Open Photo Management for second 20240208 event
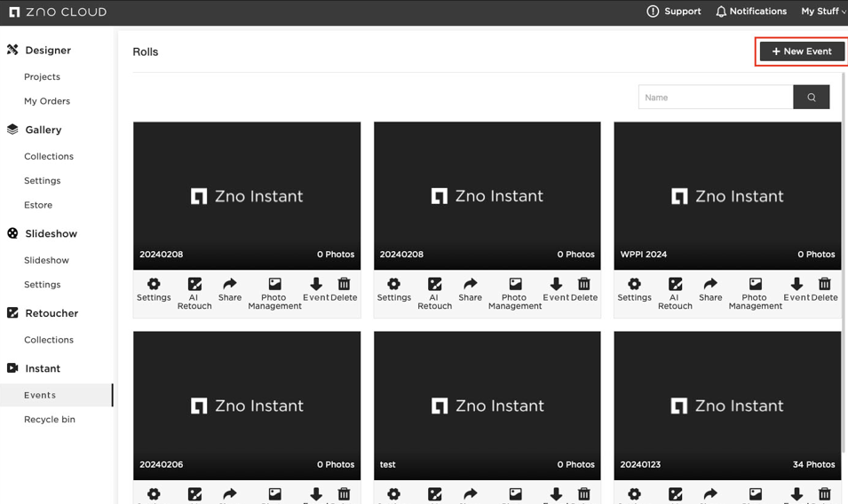848x504 pixels. coord(515,294)
